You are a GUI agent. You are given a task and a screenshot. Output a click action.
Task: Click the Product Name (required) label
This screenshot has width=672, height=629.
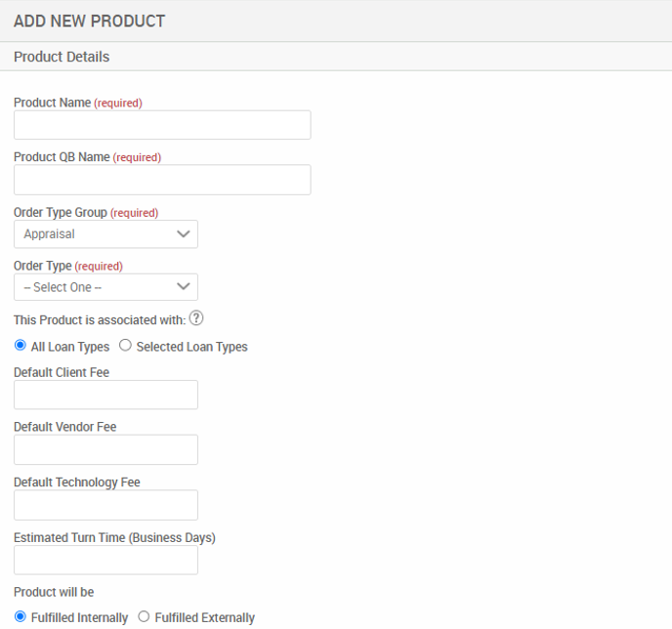(78, 103)
